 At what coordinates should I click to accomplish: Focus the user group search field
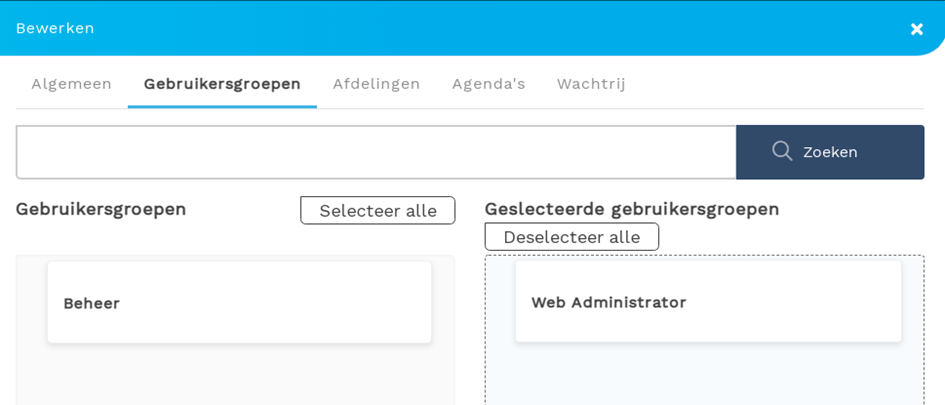tap(376, 152)
